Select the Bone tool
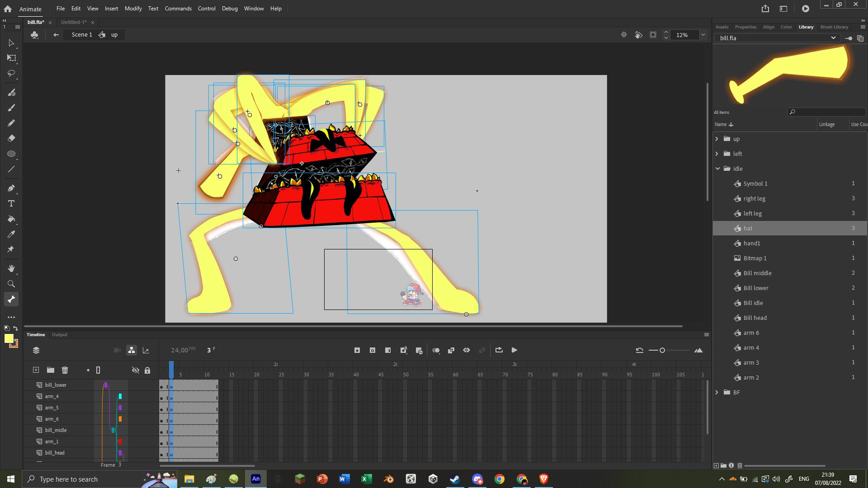The height and width of the screenshot is (488, 868). pos(11,299)
